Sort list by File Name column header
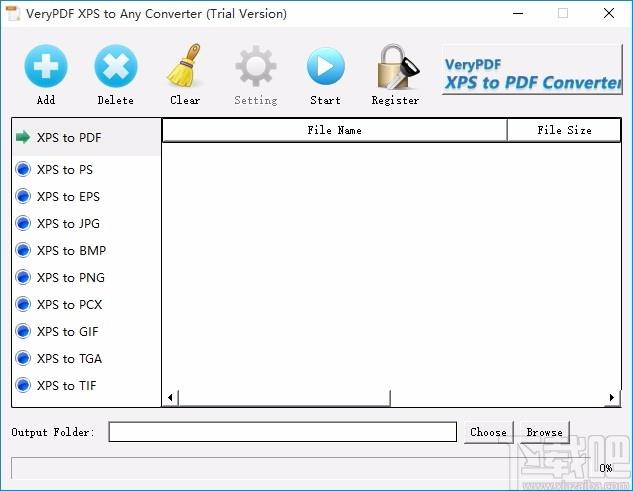The image size is (633, 491). 334,130
